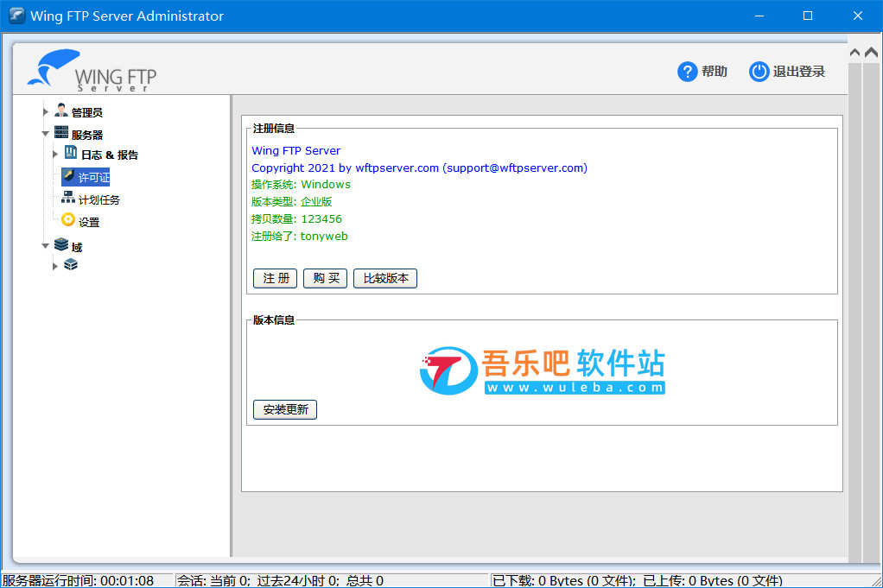The image size is (883, 588).
Task: Click the text '拷贝数量: 123456'
Action: pyautogui.click(x=296, y=219)
